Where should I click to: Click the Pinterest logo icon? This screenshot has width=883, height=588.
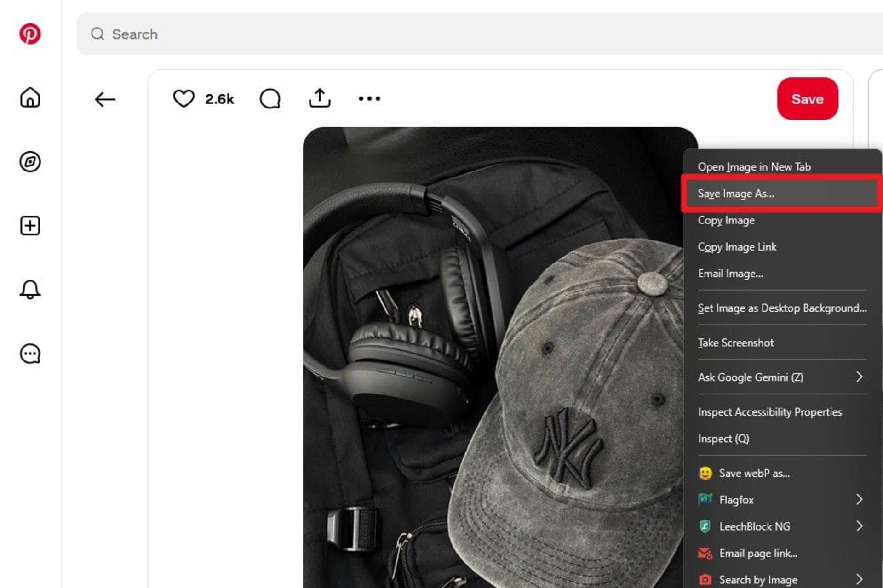pos(30,34)
